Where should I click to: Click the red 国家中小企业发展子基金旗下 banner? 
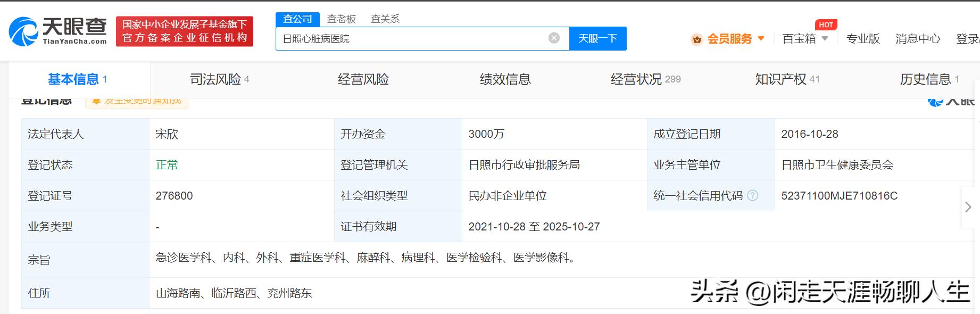pyautogui.click(x=185, y=31)
